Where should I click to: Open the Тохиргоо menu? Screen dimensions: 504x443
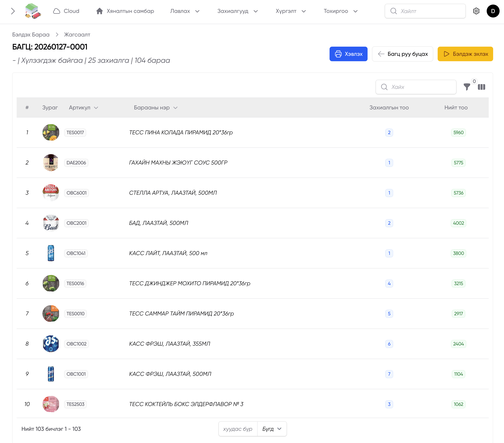click(340, 11)
